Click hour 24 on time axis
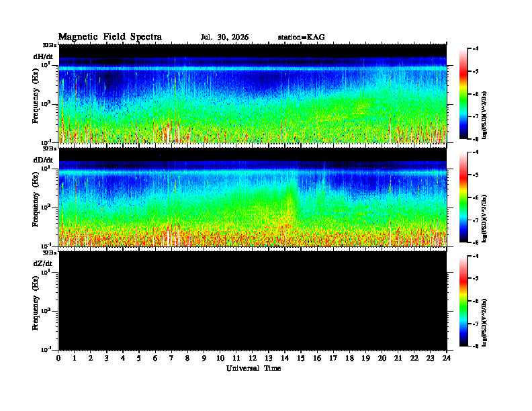The height and width of the screenshot is (411, 532). pos(447,359)
